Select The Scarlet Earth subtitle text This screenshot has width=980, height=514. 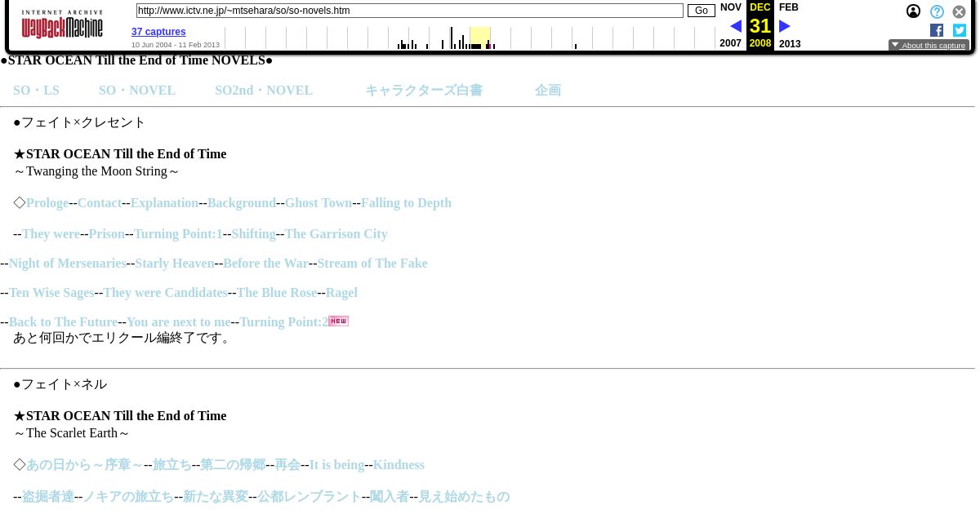pos(72,433)
